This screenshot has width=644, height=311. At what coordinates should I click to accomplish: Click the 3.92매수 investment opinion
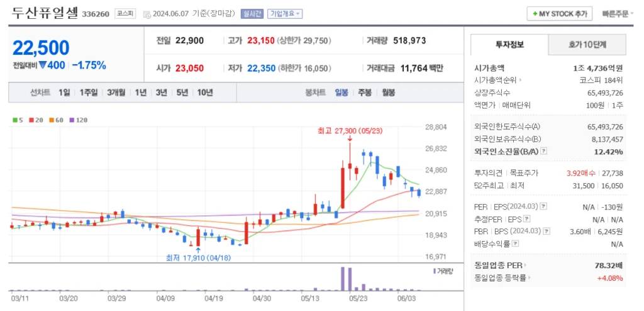(580, 173)
